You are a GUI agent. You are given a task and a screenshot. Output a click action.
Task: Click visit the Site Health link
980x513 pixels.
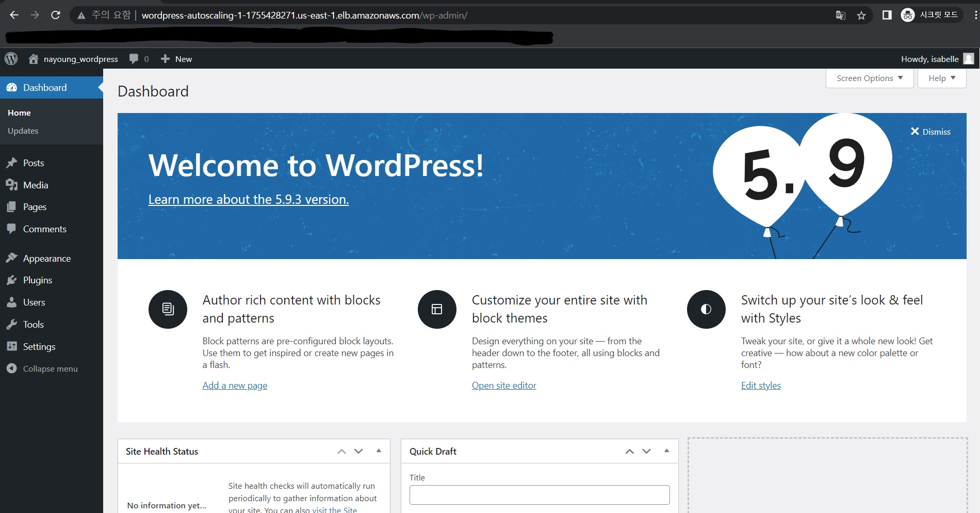[335, 510]
